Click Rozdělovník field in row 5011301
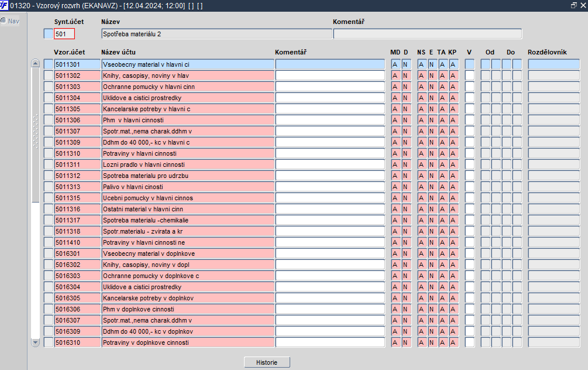The image size is (588, 370). pos(554,64)
